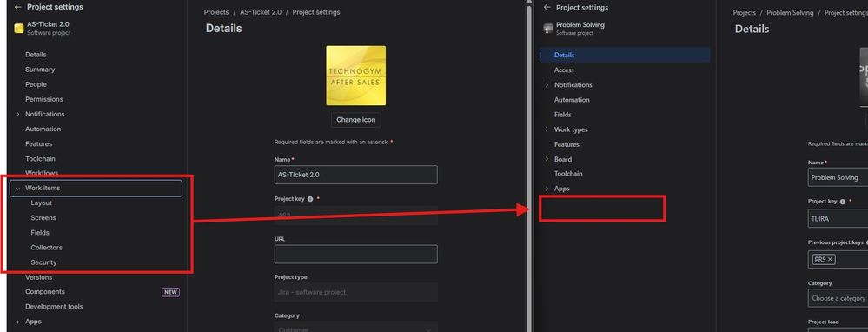868x332 pixels.
Task: Click the empty URL input field
Action: (356, 255)
